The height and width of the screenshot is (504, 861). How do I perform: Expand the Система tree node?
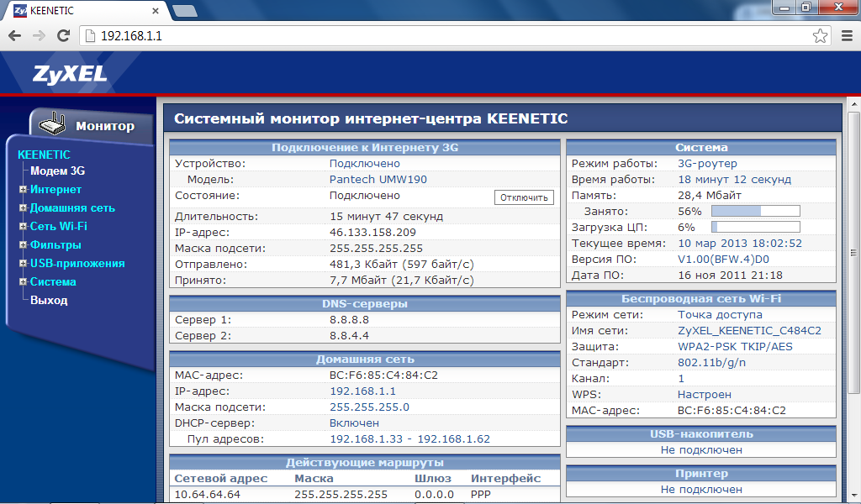coord(23,281)
